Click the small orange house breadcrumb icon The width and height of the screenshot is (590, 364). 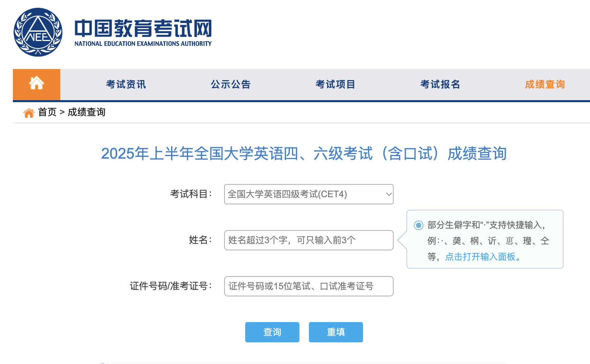[29, 113]
